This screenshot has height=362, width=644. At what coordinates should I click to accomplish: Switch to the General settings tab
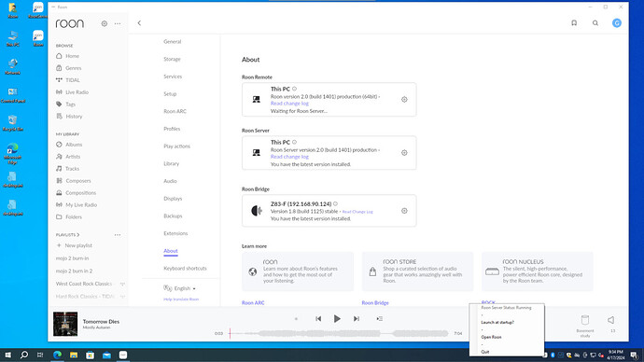(x=172, y=41)
